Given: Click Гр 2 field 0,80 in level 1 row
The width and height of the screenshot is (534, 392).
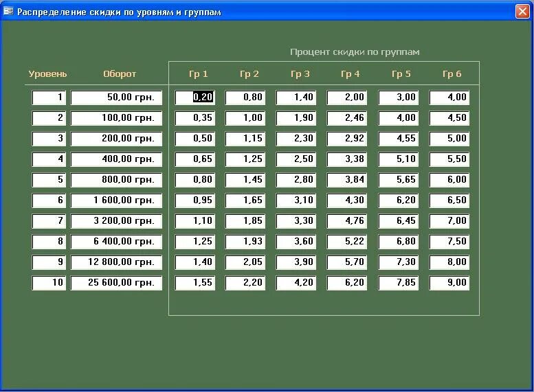Looking at the screenshot, I should click(x=245, y=97).
